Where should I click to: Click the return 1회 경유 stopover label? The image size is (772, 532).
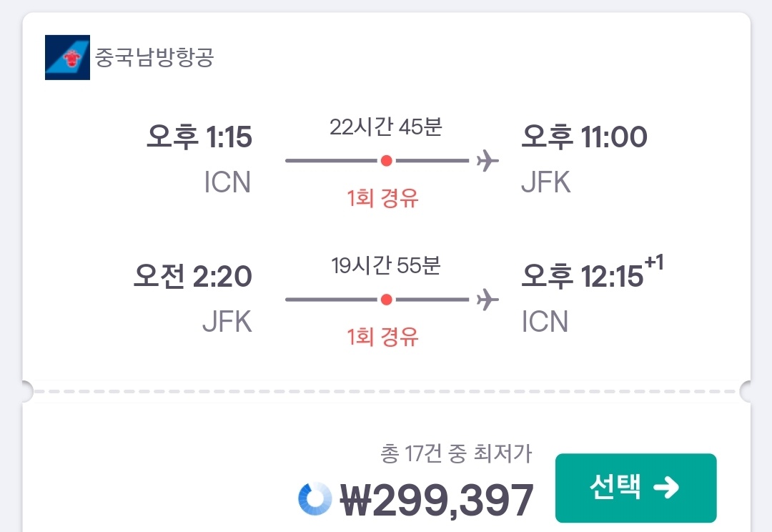[383, 336]
